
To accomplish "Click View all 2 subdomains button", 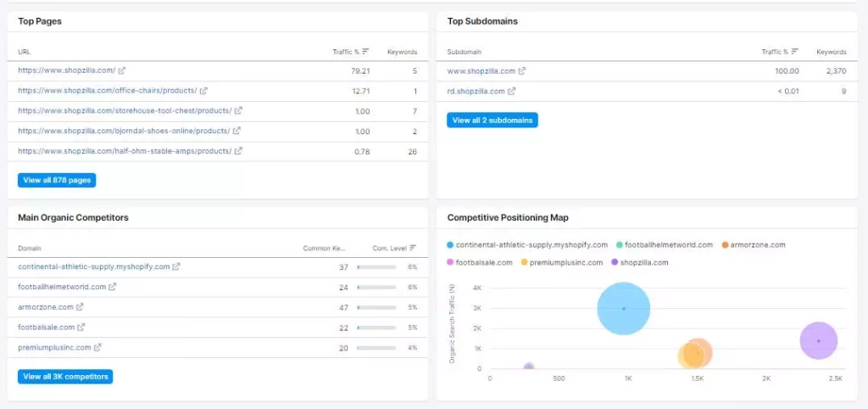I will 492,120.
